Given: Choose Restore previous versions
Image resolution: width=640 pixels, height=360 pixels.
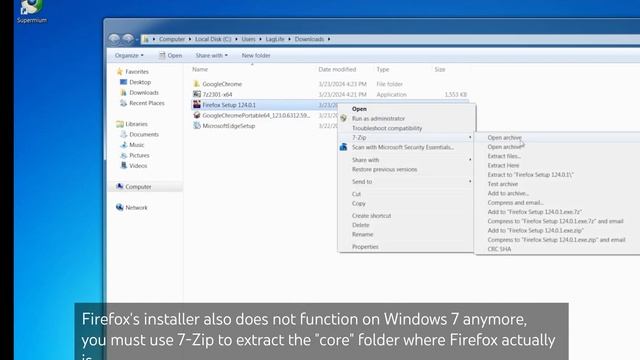Looking at the screenshot, I should tap(384, 169).
